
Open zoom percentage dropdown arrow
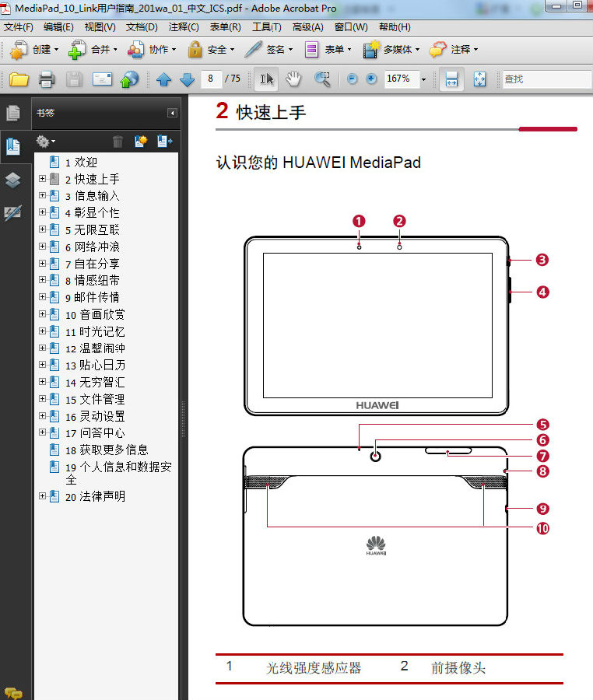[424, 80]
